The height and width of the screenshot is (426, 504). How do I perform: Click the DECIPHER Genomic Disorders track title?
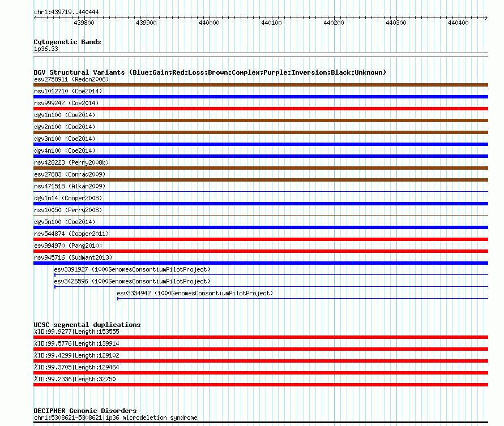tap(85, 411)
